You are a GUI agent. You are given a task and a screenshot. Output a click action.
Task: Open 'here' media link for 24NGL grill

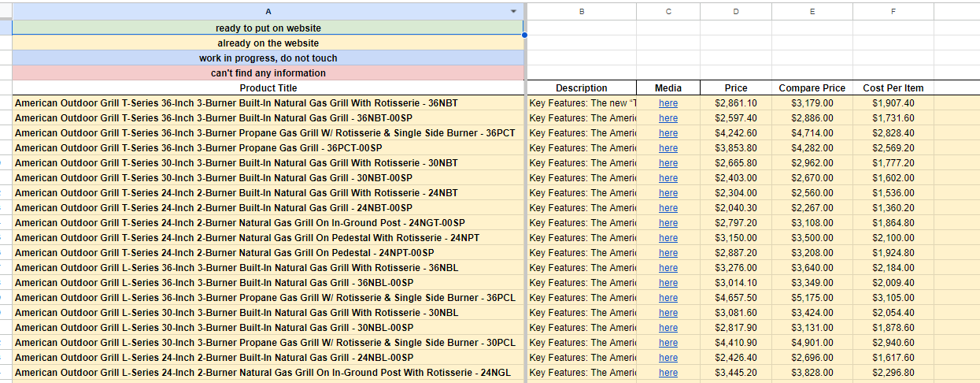click(668, 373)
